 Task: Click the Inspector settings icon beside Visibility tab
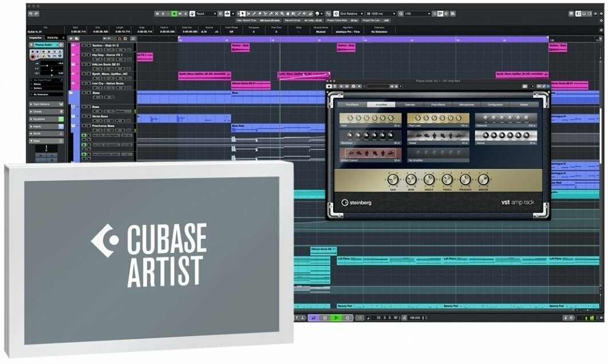(63, 38)
